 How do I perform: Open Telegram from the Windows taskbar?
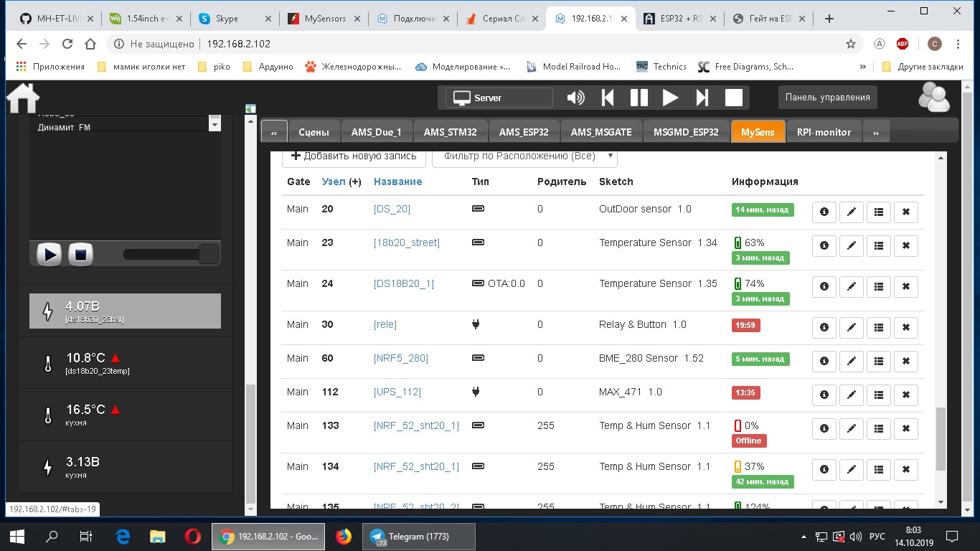pos(419,536)
